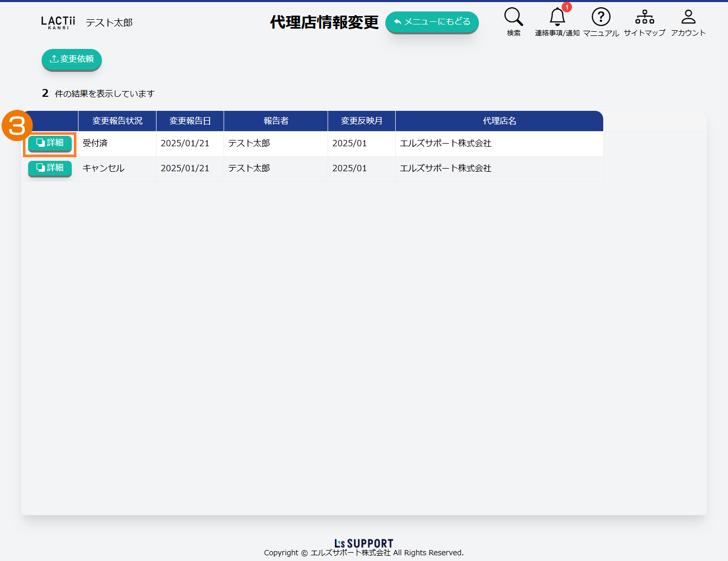Click the red notification badge
The image size is (728, 561).
coord(567,7)
